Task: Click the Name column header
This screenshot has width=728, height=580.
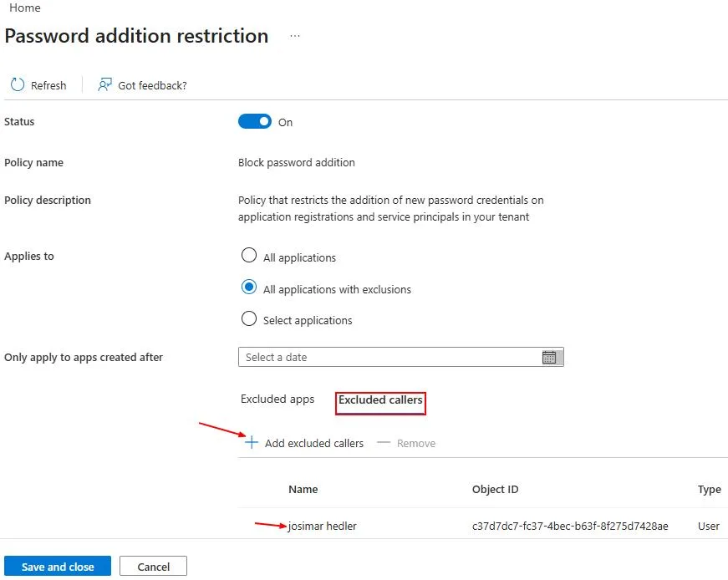Action: (x=303, y=489)
